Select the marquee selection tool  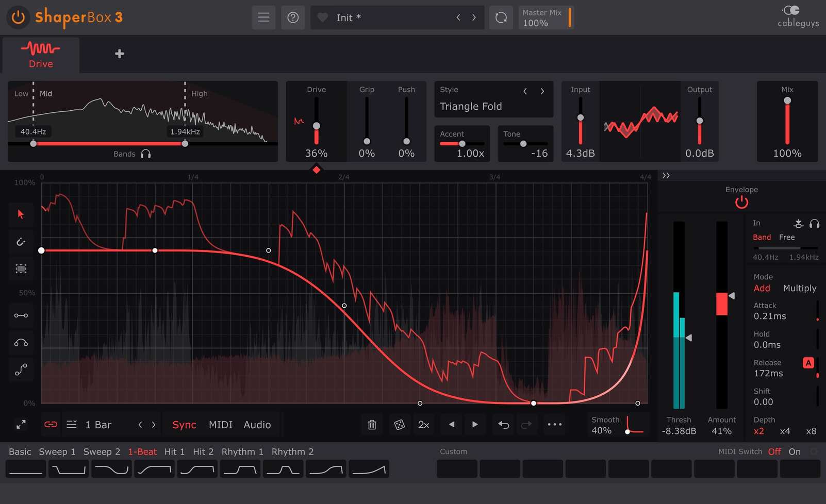[21, 268]
